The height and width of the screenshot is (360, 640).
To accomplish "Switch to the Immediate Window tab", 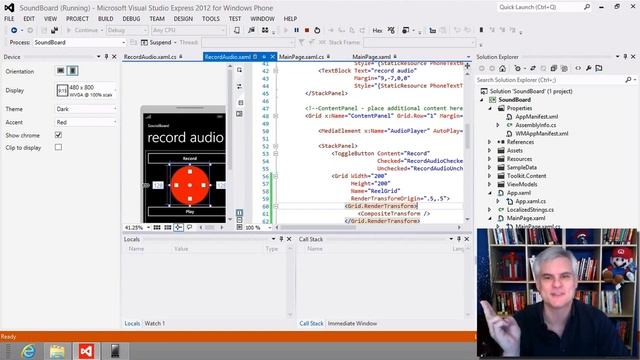I will pyautogui.click(x=352, y=323).
